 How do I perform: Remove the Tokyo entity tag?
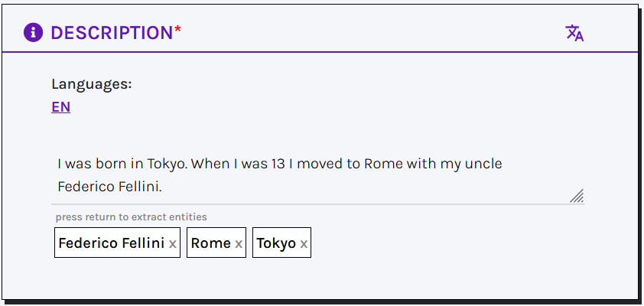304,243
